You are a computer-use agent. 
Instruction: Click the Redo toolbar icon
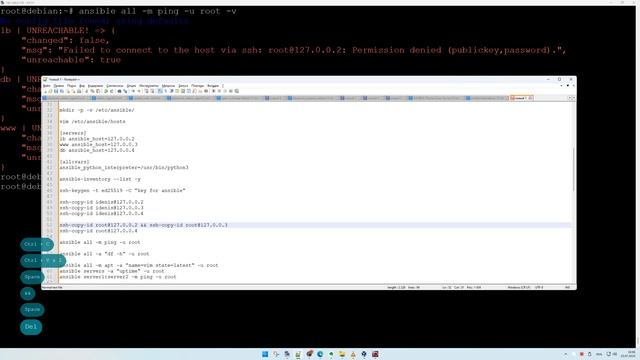click(112, 91)
